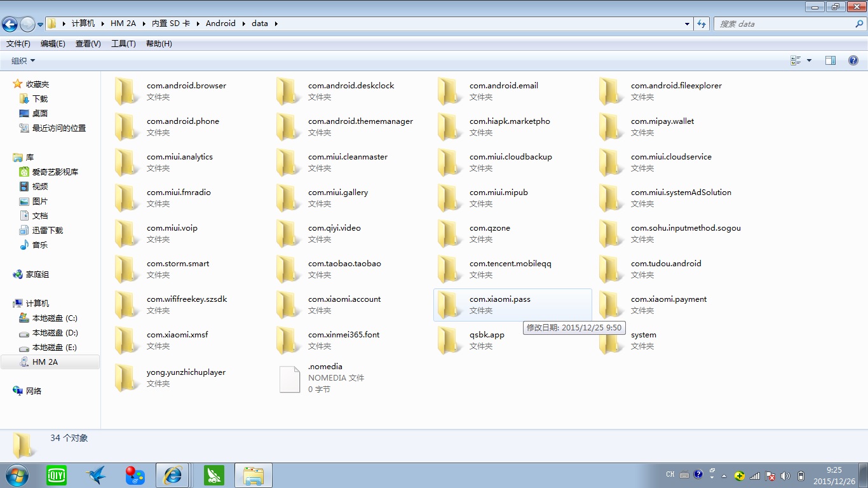Click the search magnifier icon
This screenshot has height=488, width=868.
click(859, 24)
